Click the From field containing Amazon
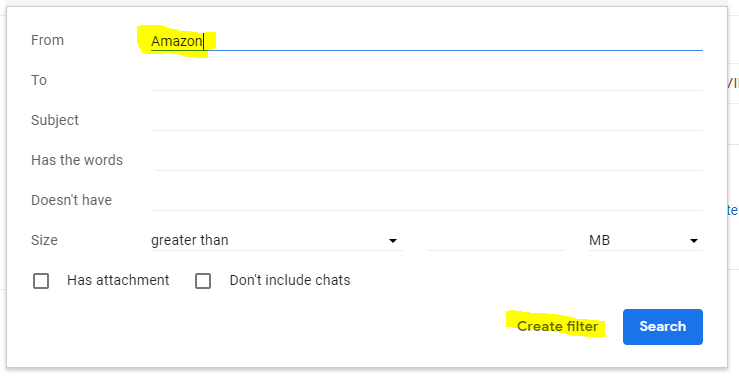The width and height of the screenshot is (739, 378). [x=427, y=41]
